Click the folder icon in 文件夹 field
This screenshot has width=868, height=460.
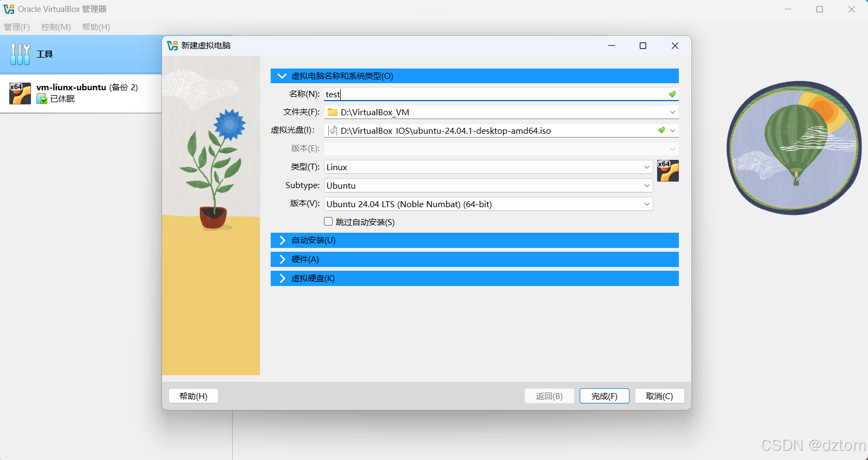click(x=333, y=112)
